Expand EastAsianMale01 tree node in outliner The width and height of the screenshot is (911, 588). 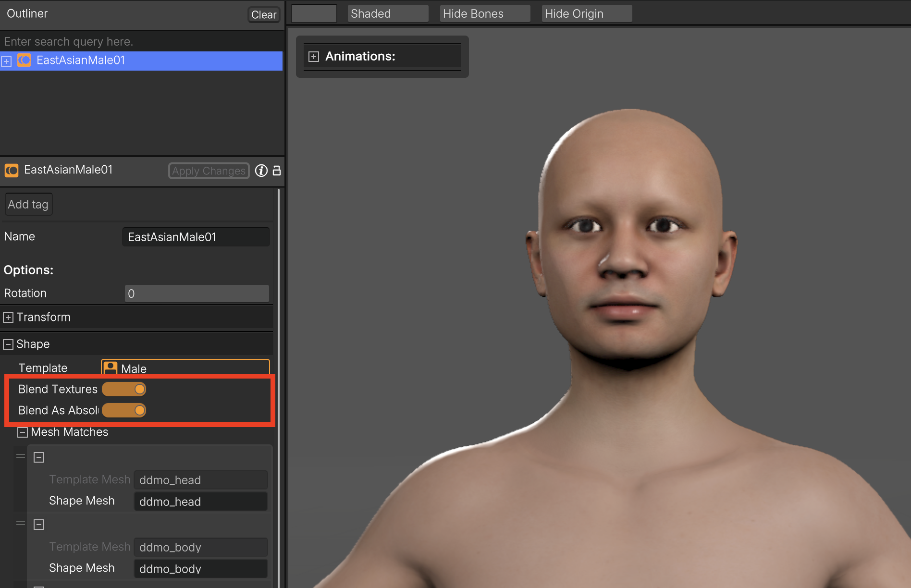point(6,61)
